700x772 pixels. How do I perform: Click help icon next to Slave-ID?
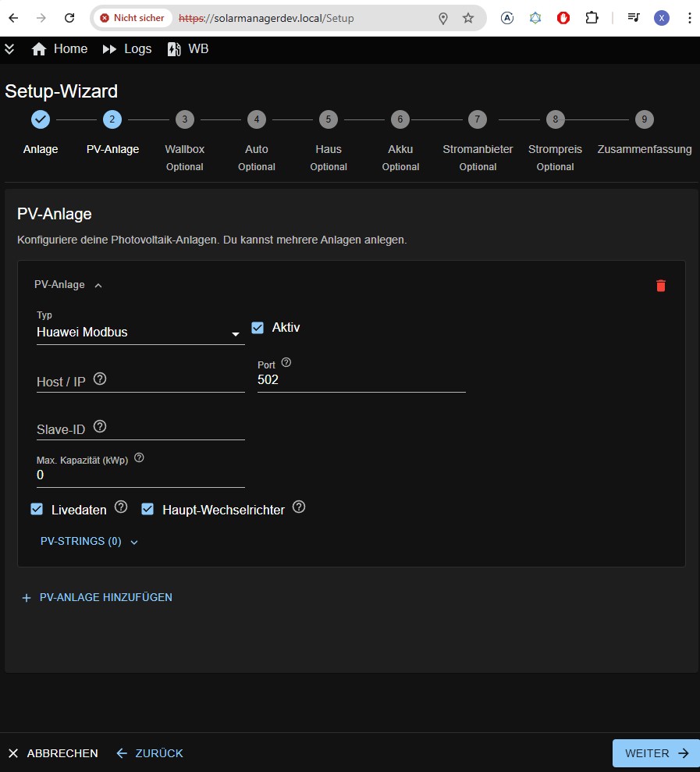(100, 428)
